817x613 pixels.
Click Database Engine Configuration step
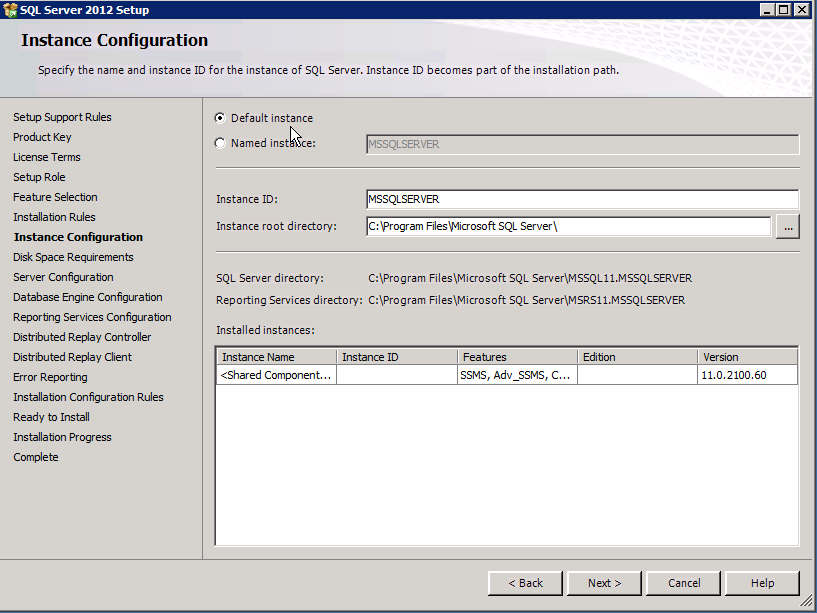pyautogui.click(x=88, y=297)
